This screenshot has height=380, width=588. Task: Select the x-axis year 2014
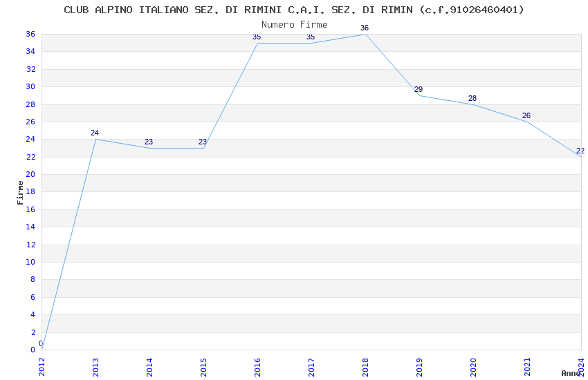149,367
